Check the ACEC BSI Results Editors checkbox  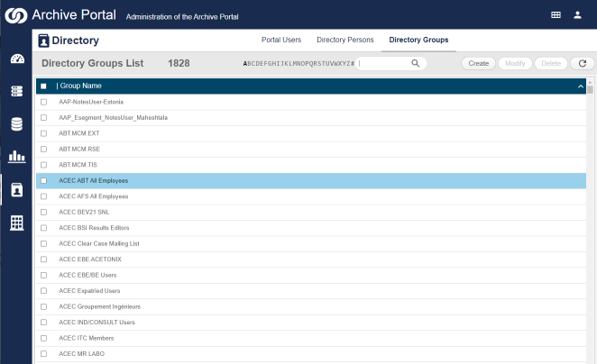(44, 228)
